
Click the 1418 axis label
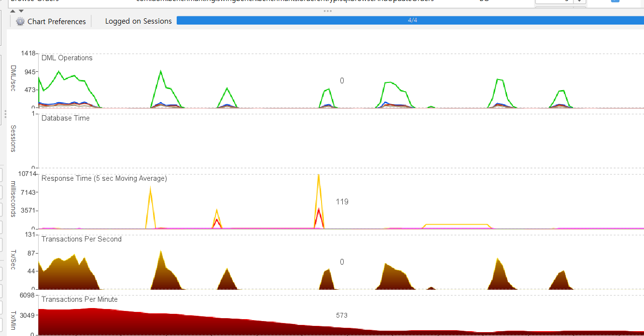coord(28,54)
